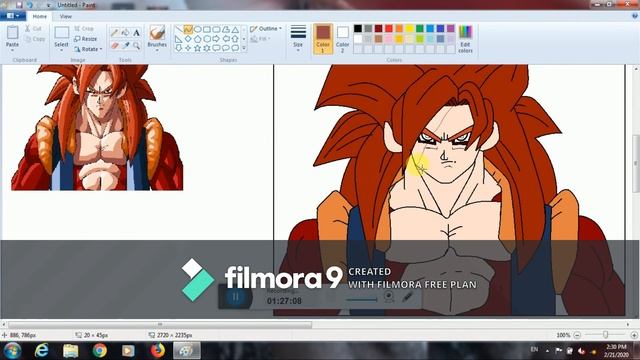Open the Paint file menu button
The image size is (640, 360).
tap(13, 16)
